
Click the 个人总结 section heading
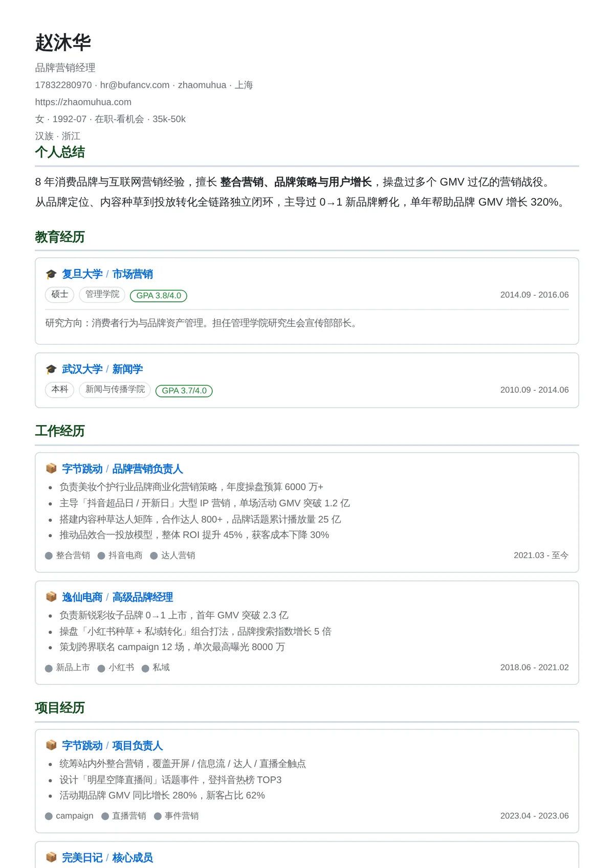(x=60, y=152)
